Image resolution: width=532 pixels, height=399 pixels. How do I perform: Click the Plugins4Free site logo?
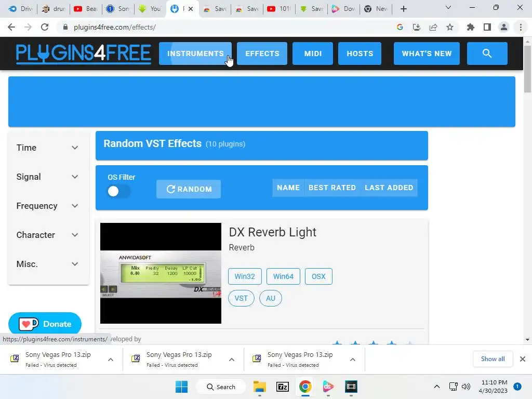coord(84,54)
